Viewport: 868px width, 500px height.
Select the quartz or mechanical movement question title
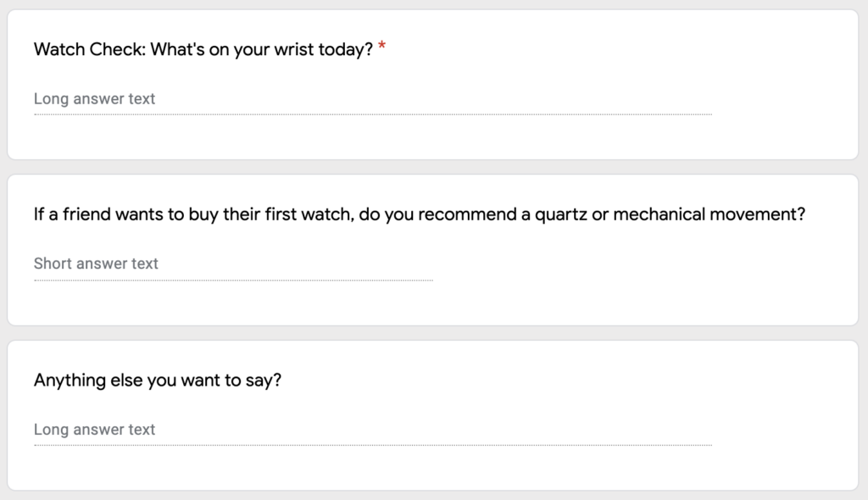(x=419, y=214)
